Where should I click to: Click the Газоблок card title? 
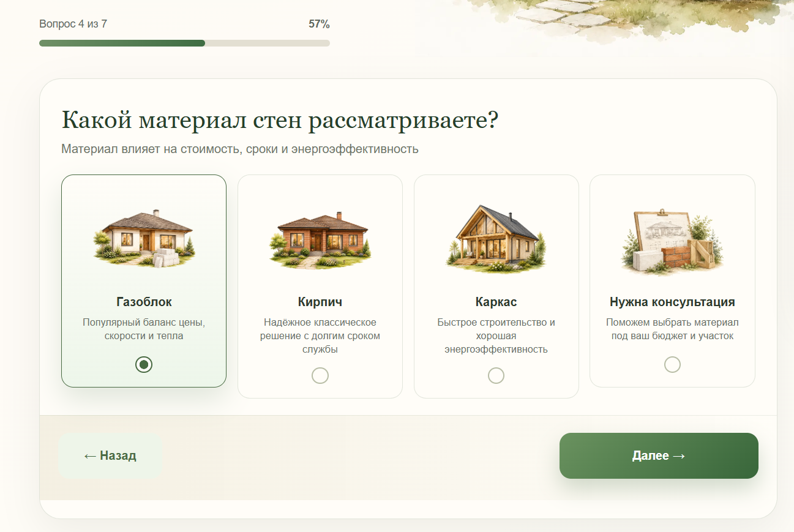pyautogui.click(x=144, y=302)
